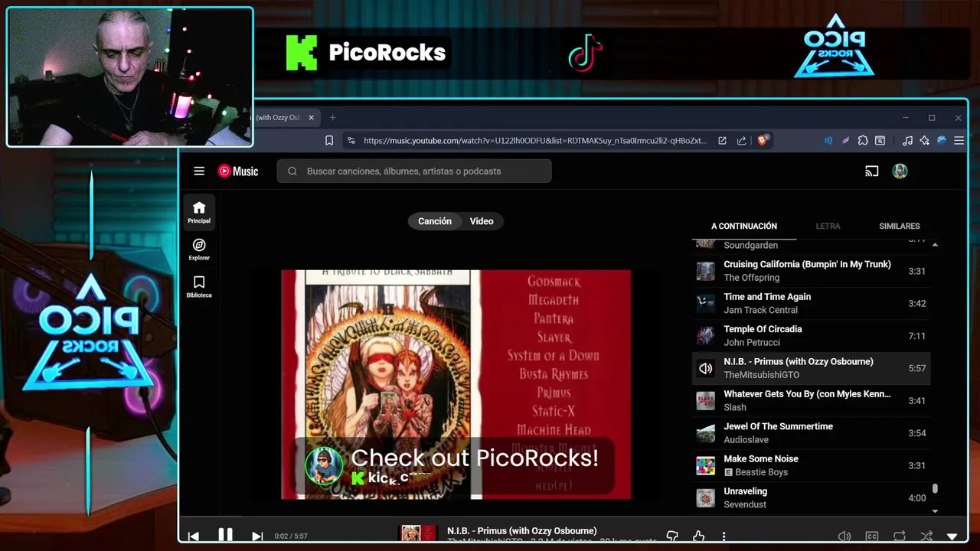Screen dimensions: 980x551
Task: Click the song title in player bar
Action: [522, 531]
